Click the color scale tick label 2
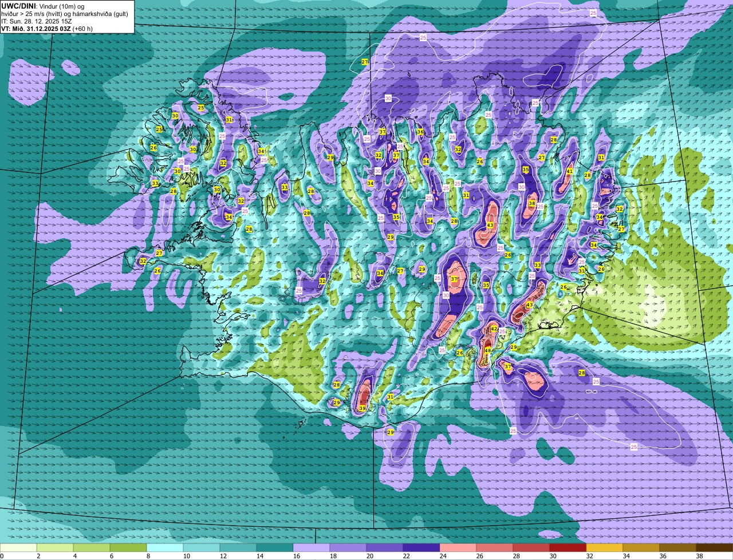 click(x=38, y=556)
